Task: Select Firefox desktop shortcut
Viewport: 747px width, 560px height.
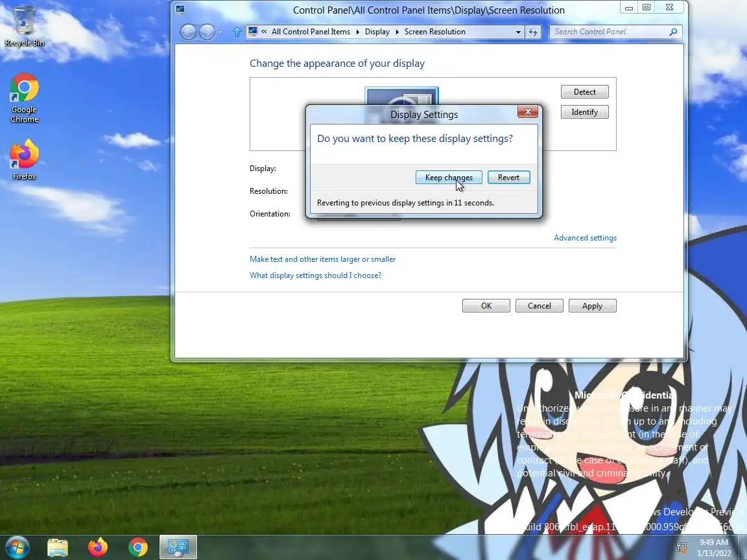Action: pyautogui.click(x=24, y=159)
